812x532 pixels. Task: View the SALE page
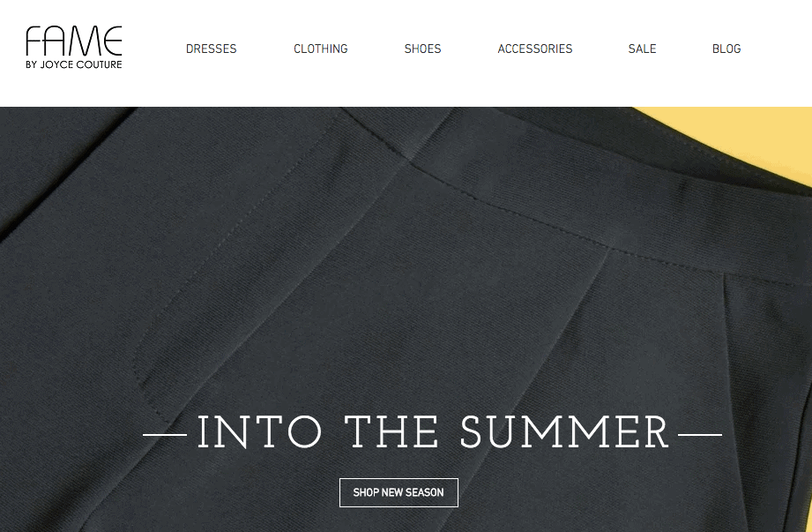(642, 49)
